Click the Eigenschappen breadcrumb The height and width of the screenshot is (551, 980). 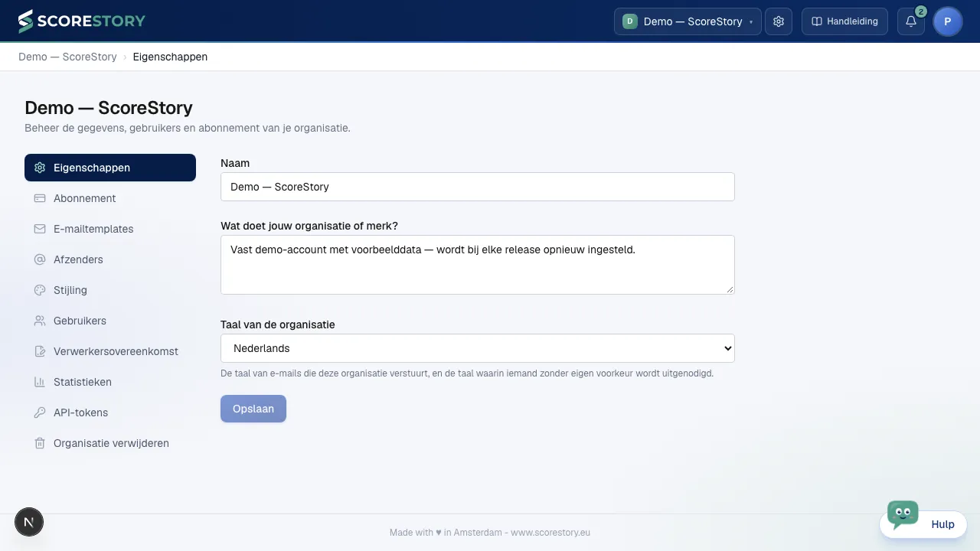[x=170, y=57]
